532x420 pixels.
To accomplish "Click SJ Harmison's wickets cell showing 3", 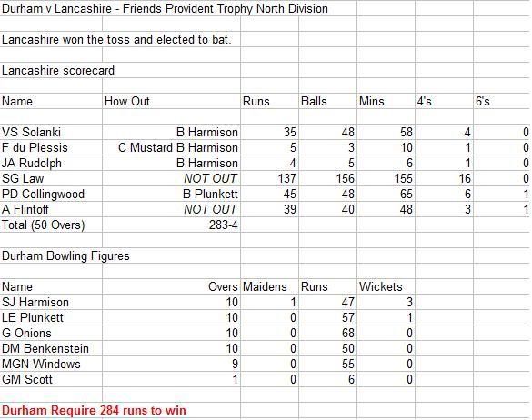I will click(386, 302).
